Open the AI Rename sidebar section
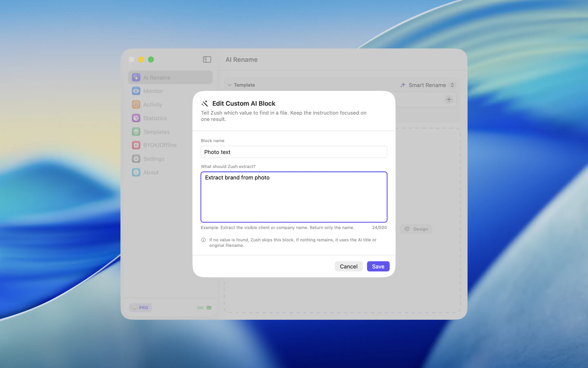 point(170,77)
